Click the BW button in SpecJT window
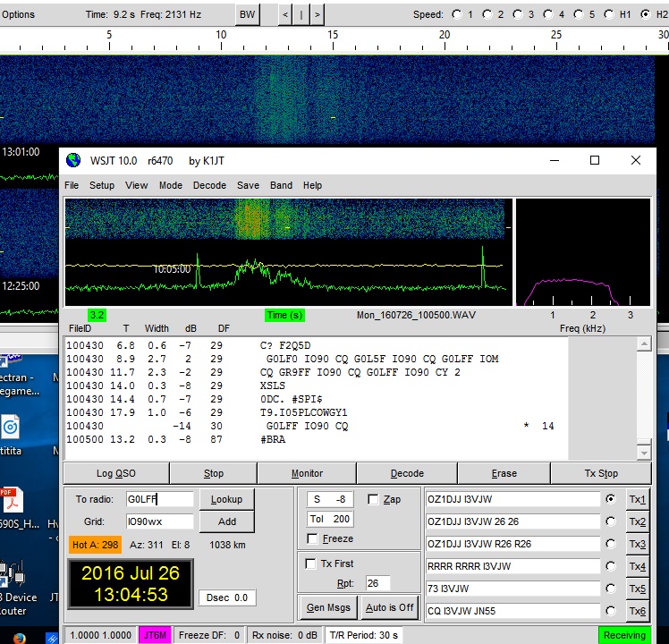669x644 pixels. click(x=248, y=14)
